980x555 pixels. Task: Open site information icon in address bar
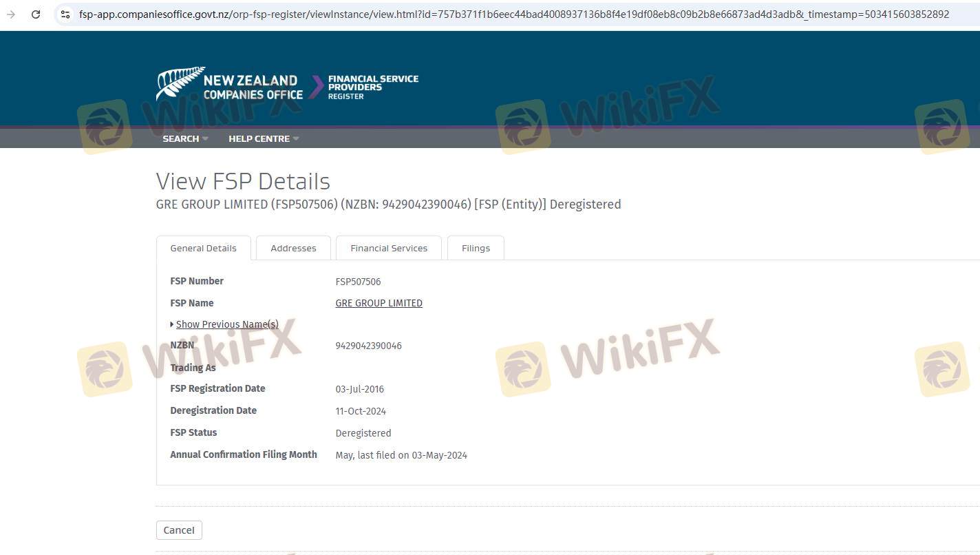[65, 14]
